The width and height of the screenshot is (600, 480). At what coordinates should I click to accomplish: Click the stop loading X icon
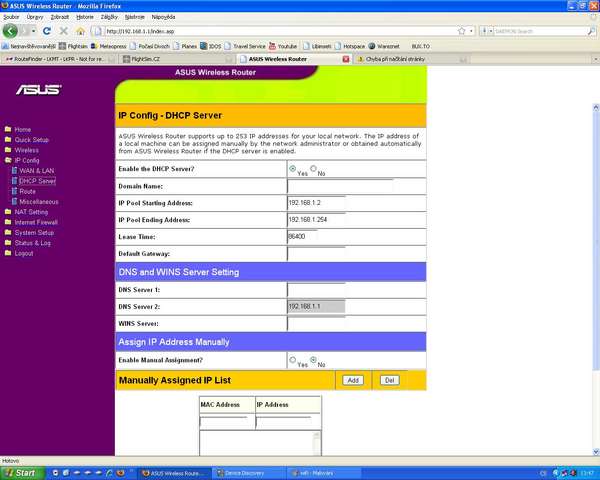[64, 31]
